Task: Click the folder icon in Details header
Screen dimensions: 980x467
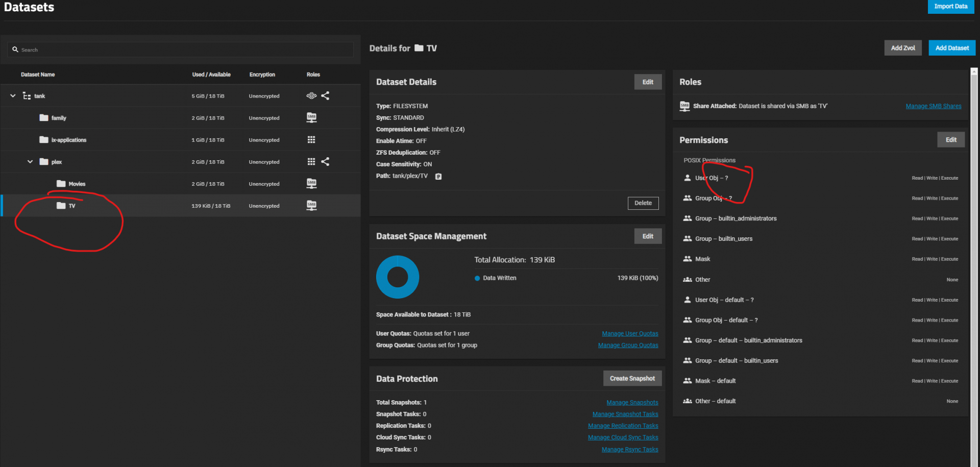Action: point(419,48)
